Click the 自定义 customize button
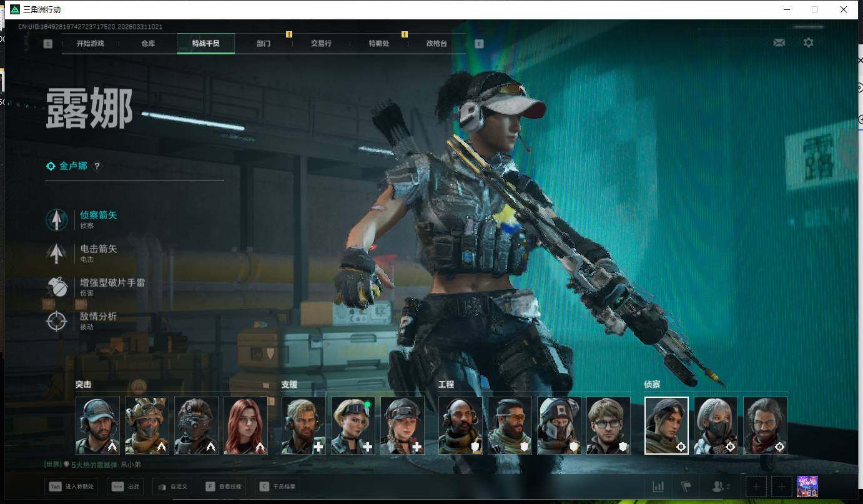This screenshot has width=863, height=504. (x=172, y=487)
